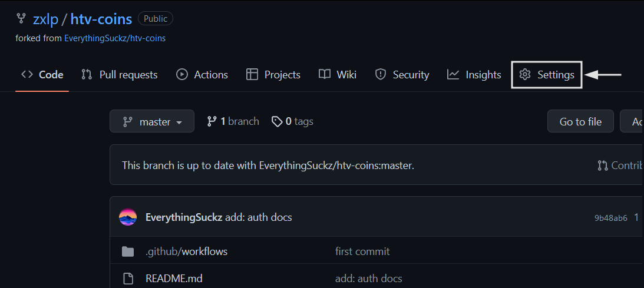Open the README.md file

tap(174, 279)
